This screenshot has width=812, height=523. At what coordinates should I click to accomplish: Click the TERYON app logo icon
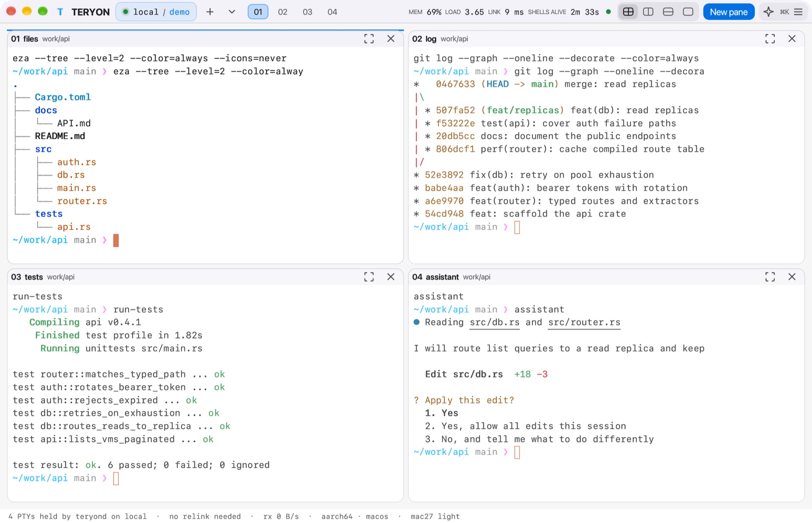(x=60, y=12)
